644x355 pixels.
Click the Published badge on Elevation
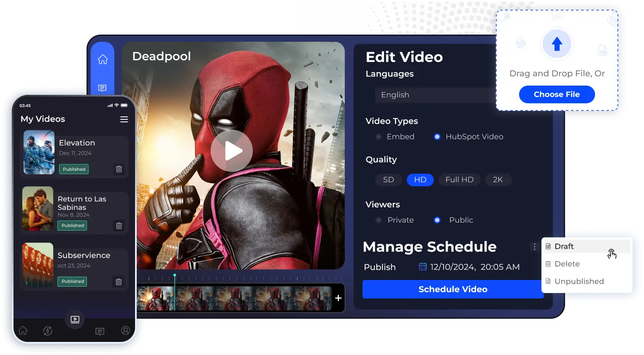click(x=74, y=169)
